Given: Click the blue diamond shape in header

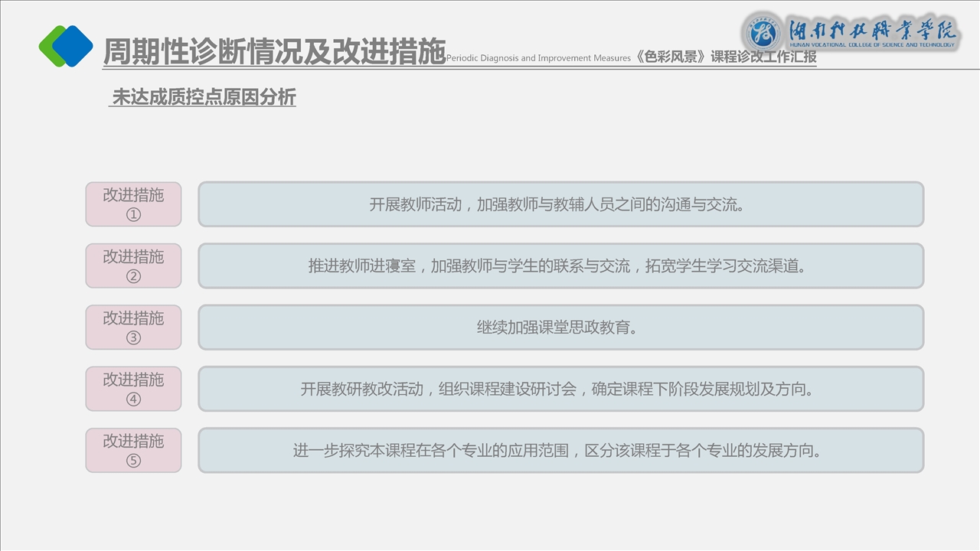Looking at the screenshot, I should (x=73, y=46).
